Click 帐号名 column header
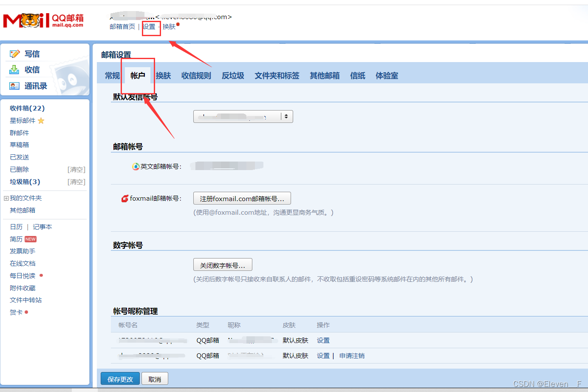 click(128, 325)
